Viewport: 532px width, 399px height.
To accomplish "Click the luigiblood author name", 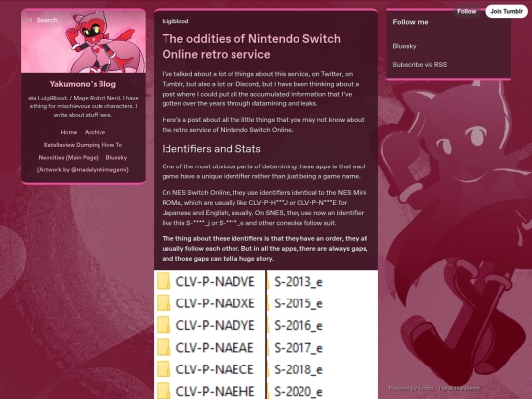I will [x=175, y=21].
